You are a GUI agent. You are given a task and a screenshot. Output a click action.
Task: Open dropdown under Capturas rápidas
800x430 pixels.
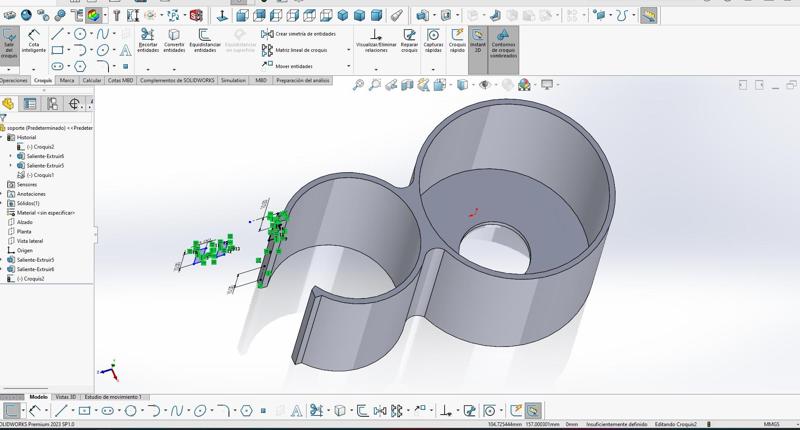(433, 69)
